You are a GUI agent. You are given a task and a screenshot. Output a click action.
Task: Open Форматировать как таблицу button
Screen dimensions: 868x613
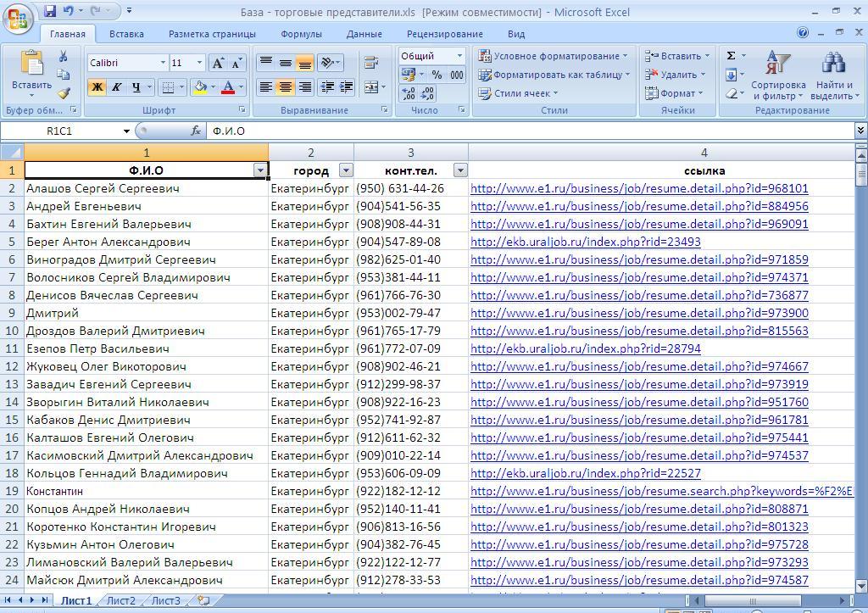(554, 75)
